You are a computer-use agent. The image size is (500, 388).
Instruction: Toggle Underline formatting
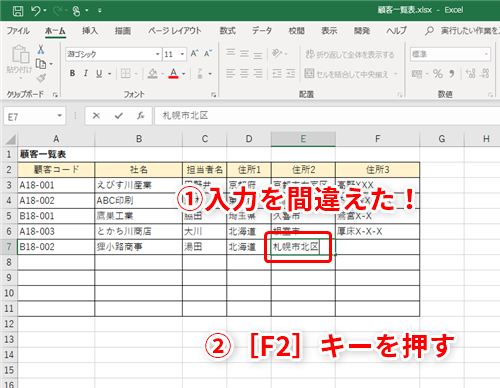(x=99, y=73)
